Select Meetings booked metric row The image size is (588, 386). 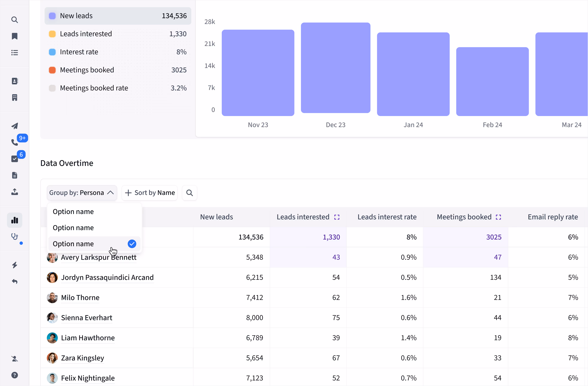coord(118,70)
